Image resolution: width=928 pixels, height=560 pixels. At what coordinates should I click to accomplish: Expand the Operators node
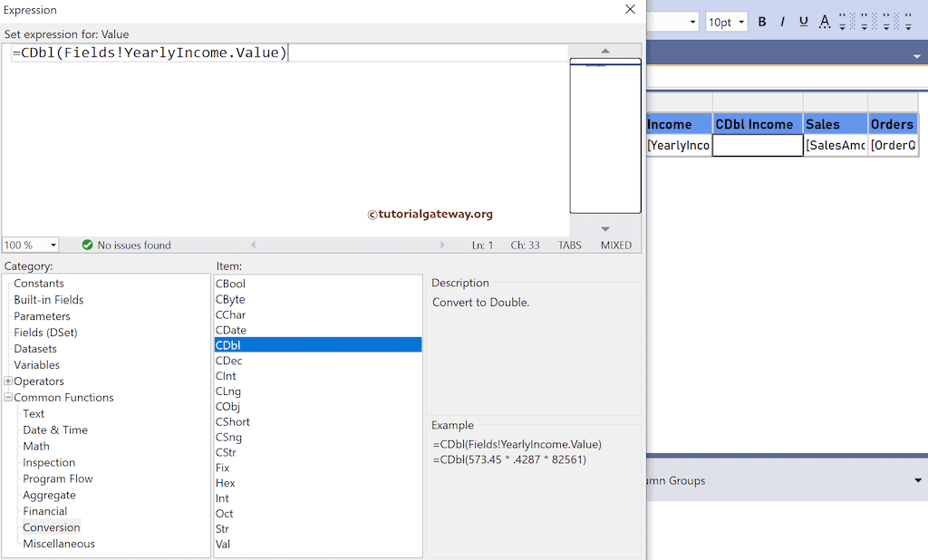click(8, 381)
